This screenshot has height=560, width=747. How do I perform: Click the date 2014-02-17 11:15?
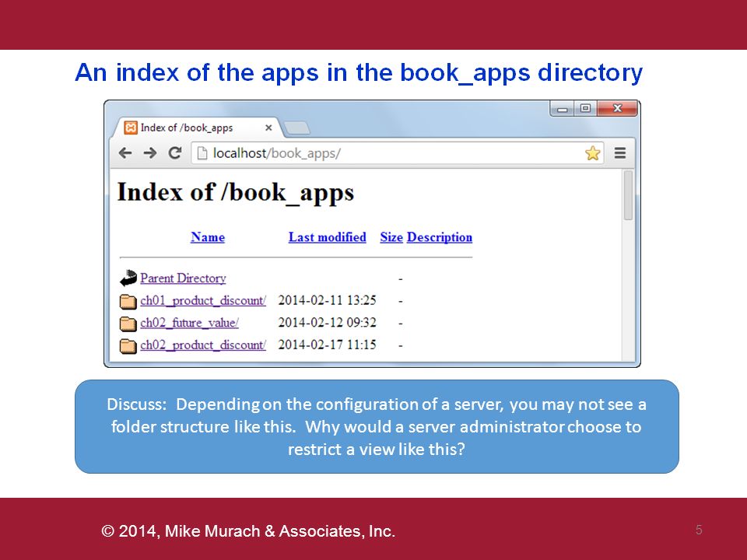(x=328, y=345)
